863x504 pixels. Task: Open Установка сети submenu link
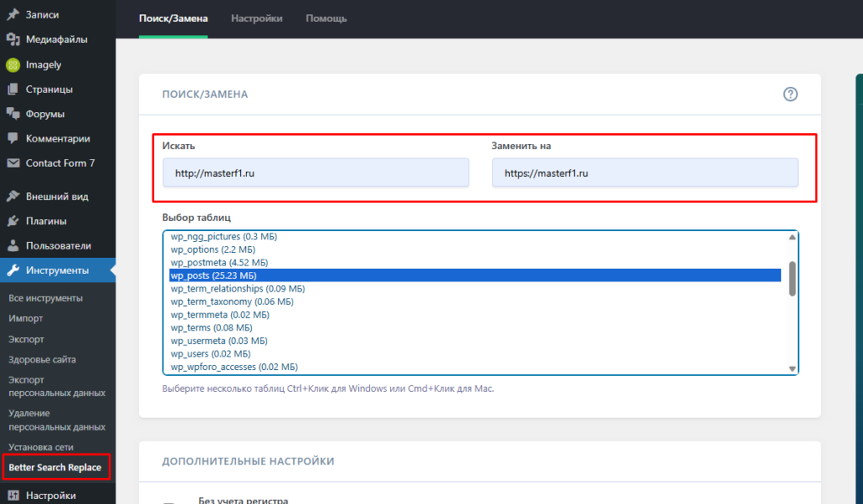41,447
